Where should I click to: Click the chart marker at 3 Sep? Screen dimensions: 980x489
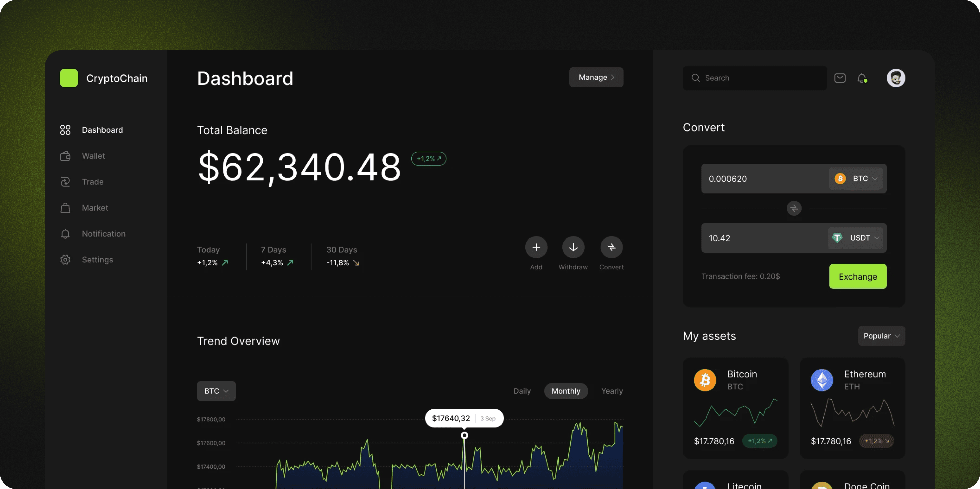[464, 435]
